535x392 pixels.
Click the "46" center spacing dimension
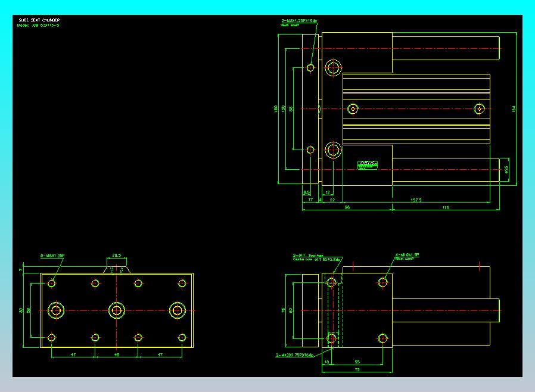pyautogui.click(x=117, y=355)
